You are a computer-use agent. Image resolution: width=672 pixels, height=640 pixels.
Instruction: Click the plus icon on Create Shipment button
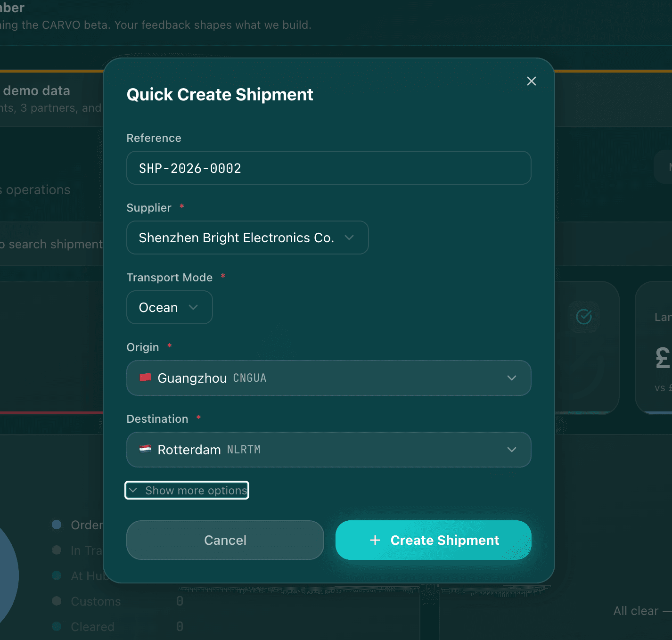tap(375, 540)
